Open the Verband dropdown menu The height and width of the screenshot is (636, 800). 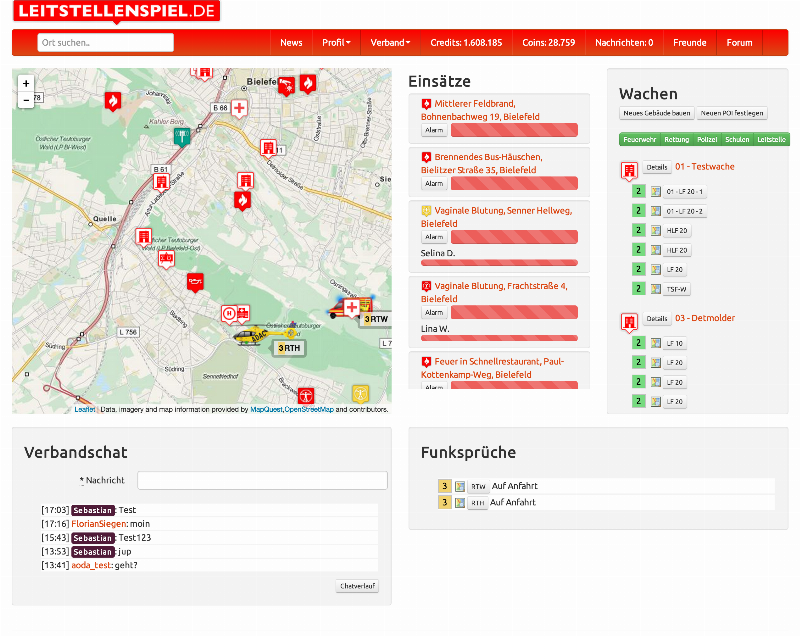click(x=390, y=43)
